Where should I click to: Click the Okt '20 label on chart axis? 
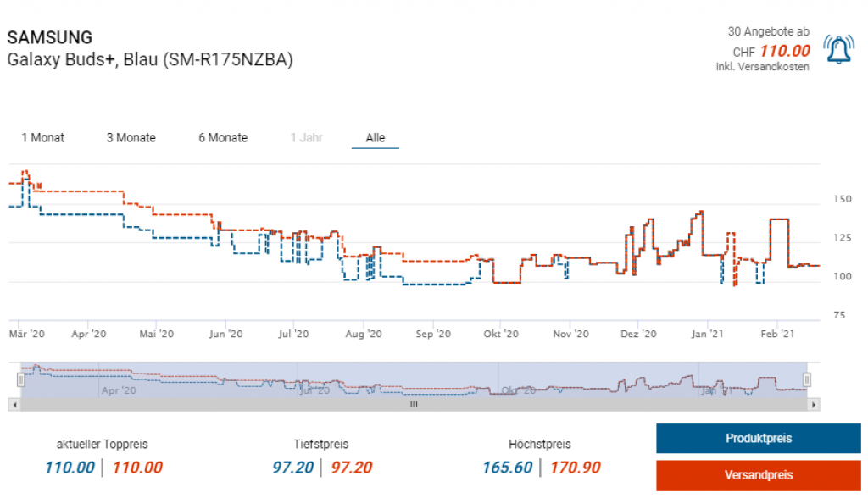(500, 335)
